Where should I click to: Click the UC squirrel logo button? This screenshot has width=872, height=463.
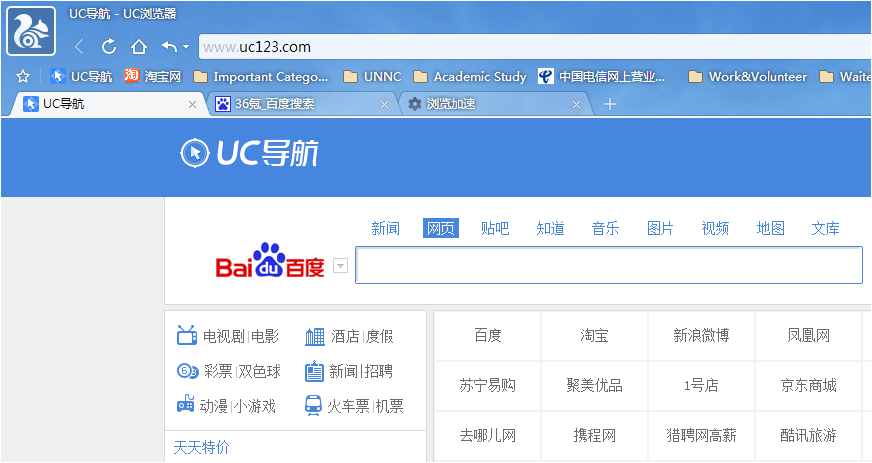coord(31,31)
